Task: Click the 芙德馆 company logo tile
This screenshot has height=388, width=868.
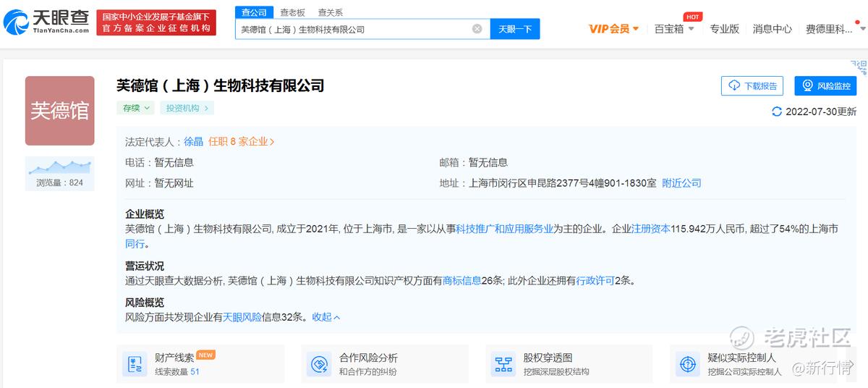Action: pyautogui.click(x=60, y=111)
